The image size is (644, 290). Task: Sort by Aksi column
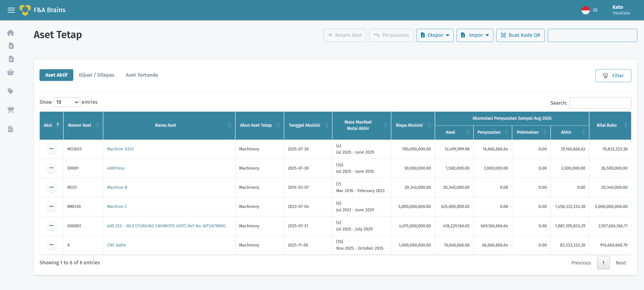point(51,125)
